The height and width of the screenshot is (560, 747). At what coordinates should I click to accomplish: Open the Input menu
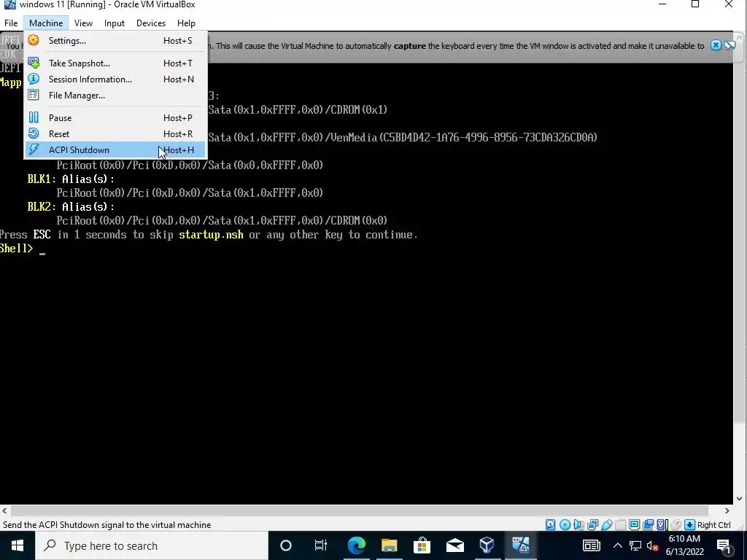[115, 23]
